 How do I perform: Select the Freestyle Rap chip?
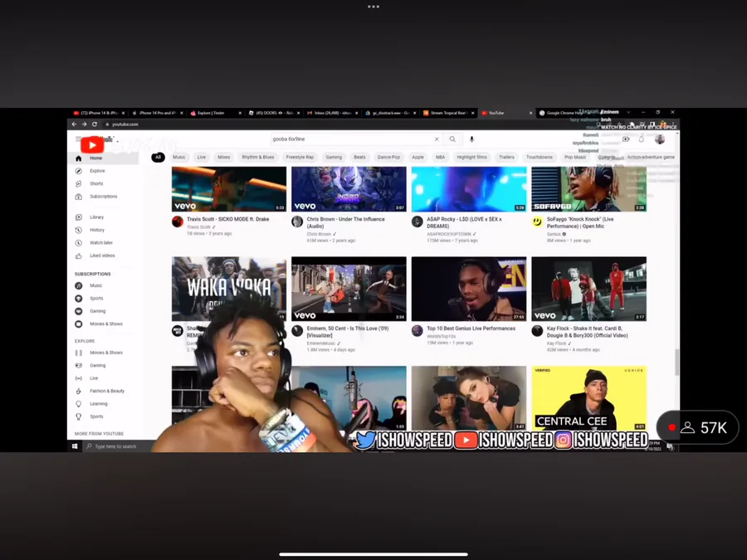click(x=300, y=157)
